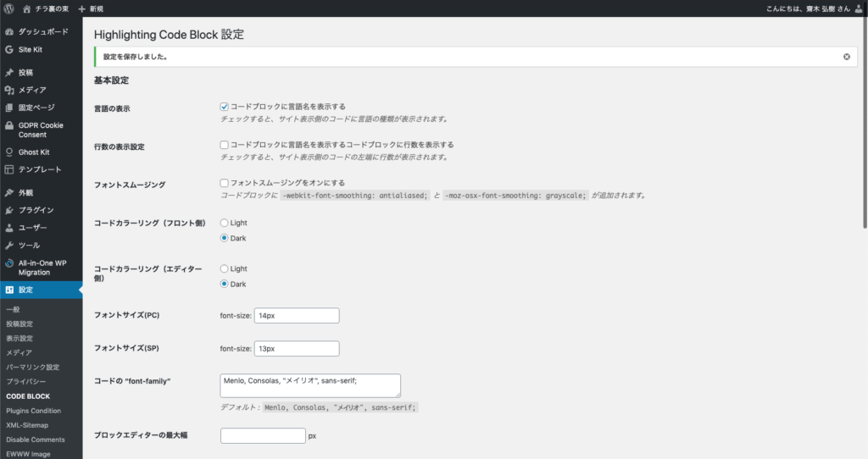Click the plus icon for 新規
Image resolution: width=868 pixels, height=459 pixels.
click(x=82, y=8)
